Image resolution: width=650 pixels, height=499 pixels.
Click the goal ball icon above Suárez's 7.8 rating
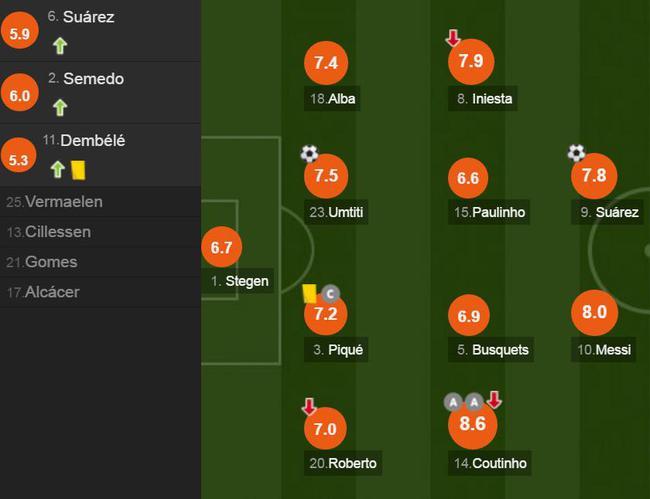[576, 153]
